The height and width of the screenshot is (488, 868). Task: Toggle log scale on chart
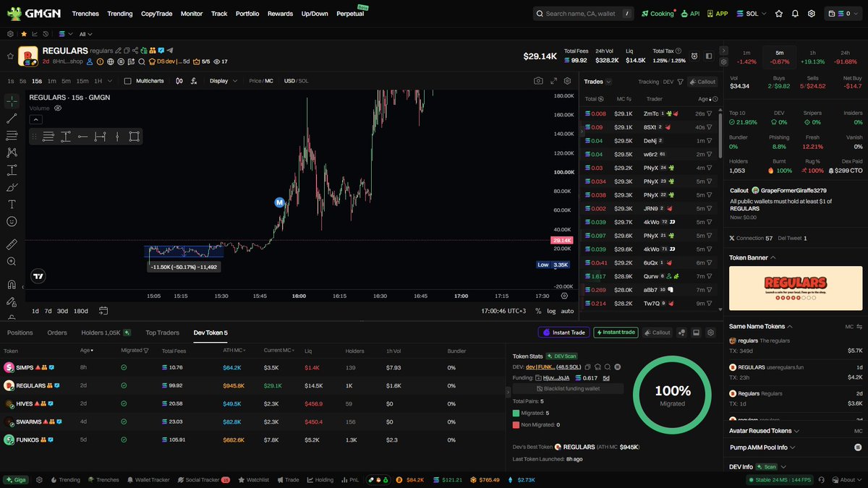tap(551, 311)
